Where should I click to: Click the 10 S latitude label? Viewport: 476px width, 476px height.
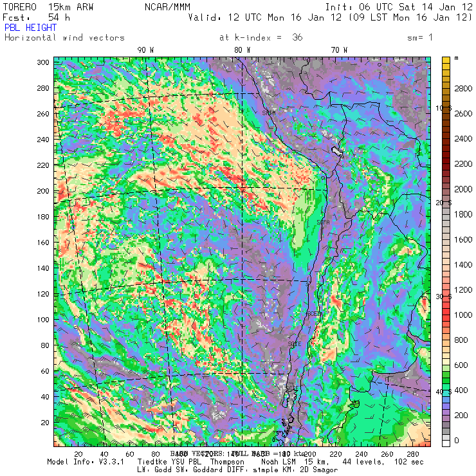click(444, 108)
